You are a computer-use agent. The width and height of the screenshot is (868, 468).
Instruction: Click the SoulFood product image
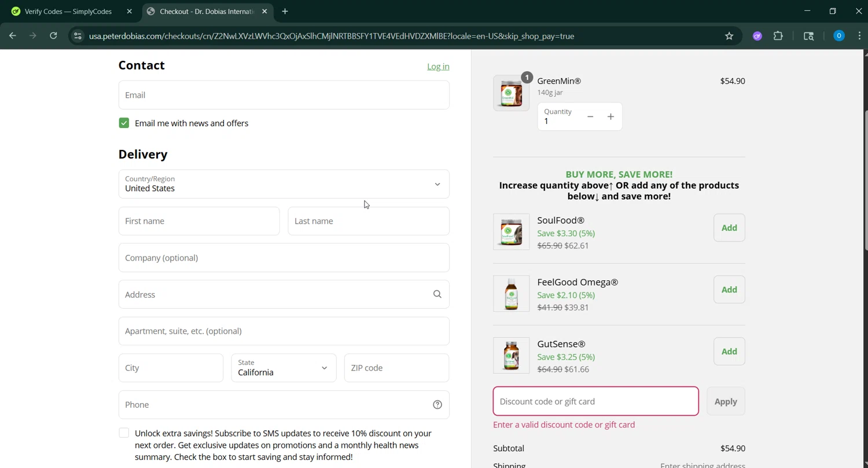coord(511,232)
